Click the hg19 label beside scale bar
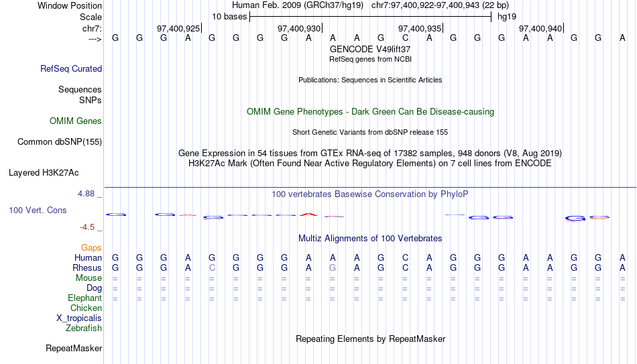Viewport: 637px width, 364px height. click(507, 17)
